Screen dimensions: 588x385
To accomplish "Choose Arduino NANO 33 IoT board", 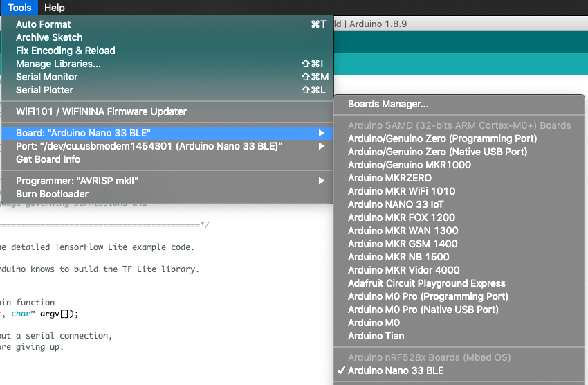I will click(396, 204).
